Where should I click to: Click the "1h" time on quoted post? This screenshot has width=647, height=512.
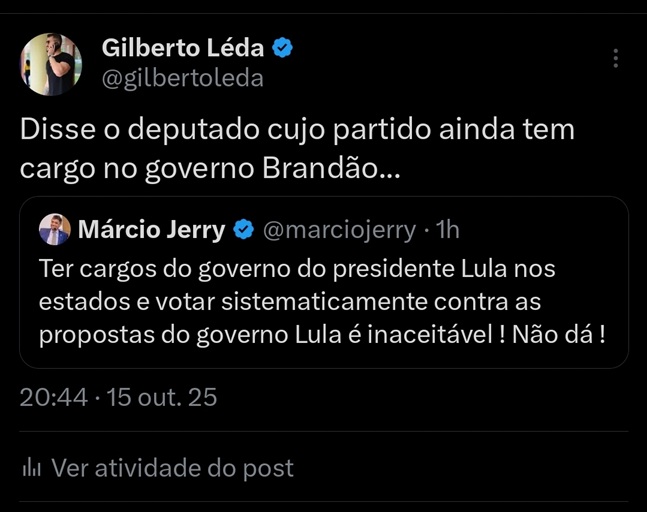tap(446, 231)
